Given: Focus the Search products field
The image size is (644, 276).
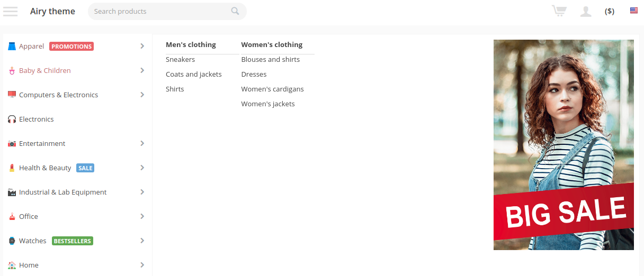Looking at the screenshot, I should pyautogui.click(x=162, y=11).
